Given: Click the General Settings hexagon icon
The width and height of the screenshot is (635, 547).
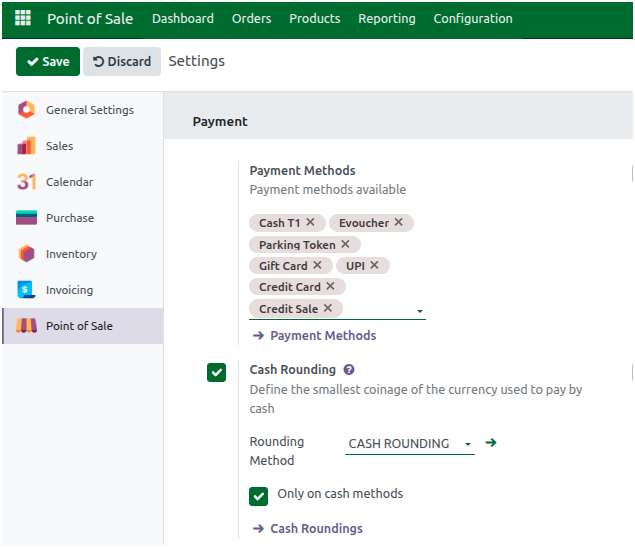Looking at the screenshot, I should pyautogui.click(x=26, y=110).
